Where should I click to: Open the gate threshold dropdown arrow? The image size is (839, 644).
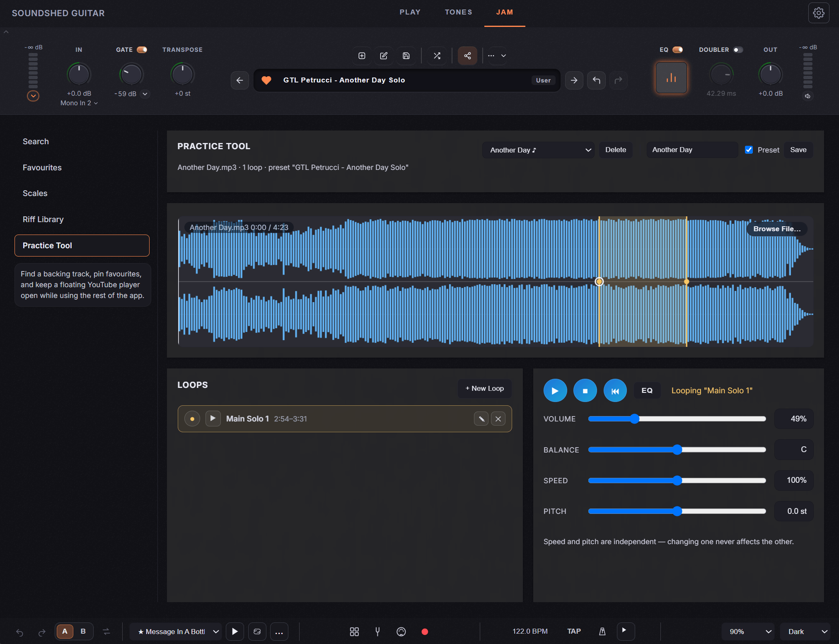pos(145,94)
